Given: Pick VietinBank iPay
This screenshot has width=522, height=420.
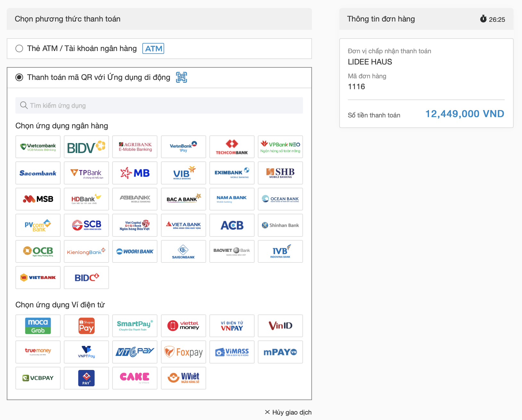Looking at the screenshot, I should (183, 147).
